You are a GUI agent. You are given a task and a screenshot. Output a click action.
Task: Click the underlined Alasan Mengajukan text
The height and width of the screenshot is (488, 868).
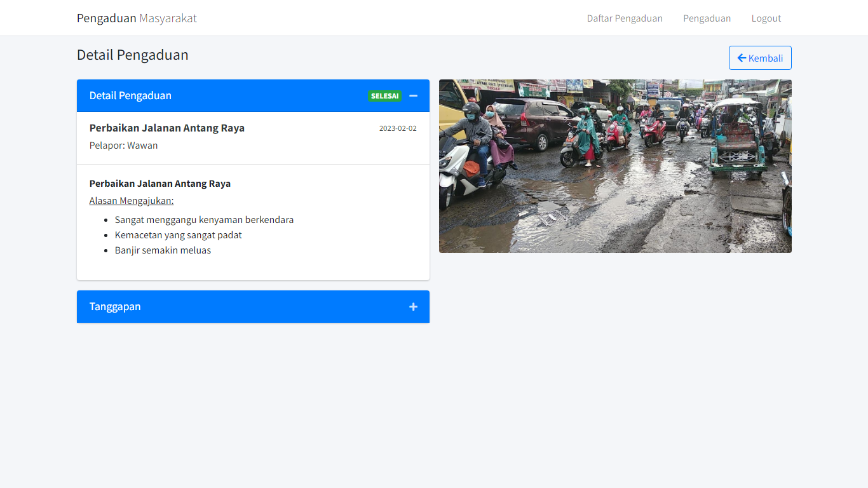[132, 200]
